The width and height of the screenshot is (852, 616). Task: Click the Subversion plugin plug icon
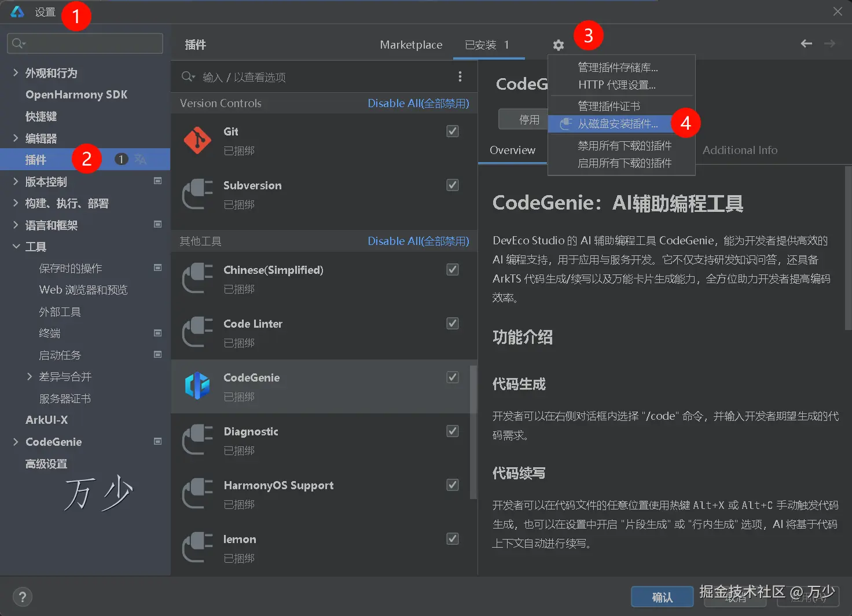[x=197, y=194]
